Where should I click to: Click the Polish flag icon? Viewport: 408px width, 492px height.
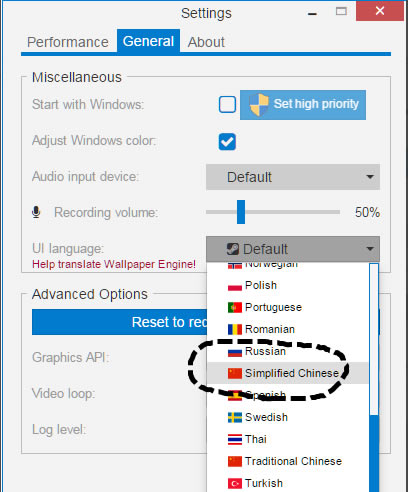tap(235, 286)
